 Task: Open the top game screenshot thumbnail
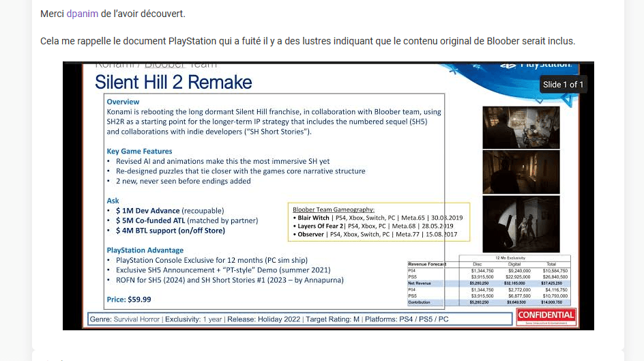[521, 127]
